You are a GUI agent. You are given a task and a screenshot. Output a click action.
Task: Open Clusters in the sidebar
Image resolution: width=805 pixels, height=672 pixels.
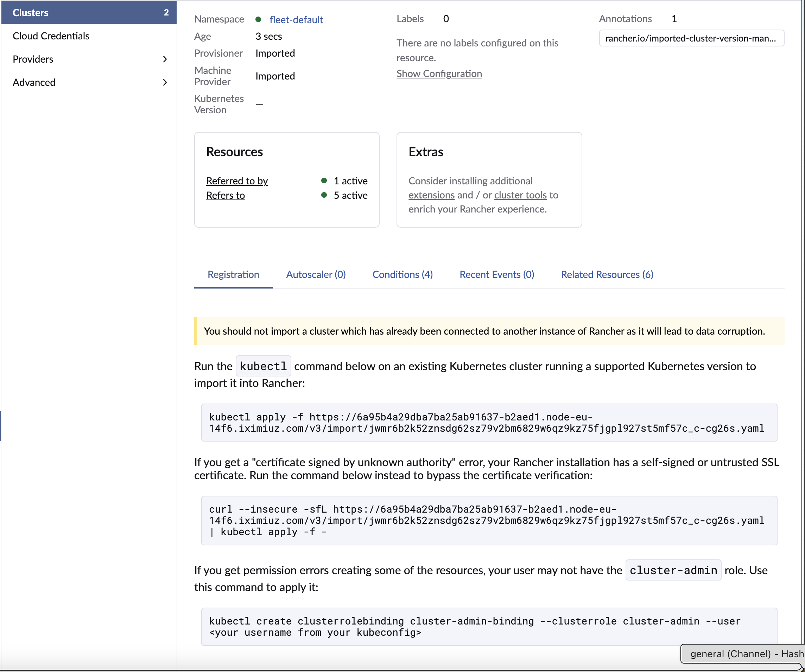pyautogui.click(x=89, y=12)
